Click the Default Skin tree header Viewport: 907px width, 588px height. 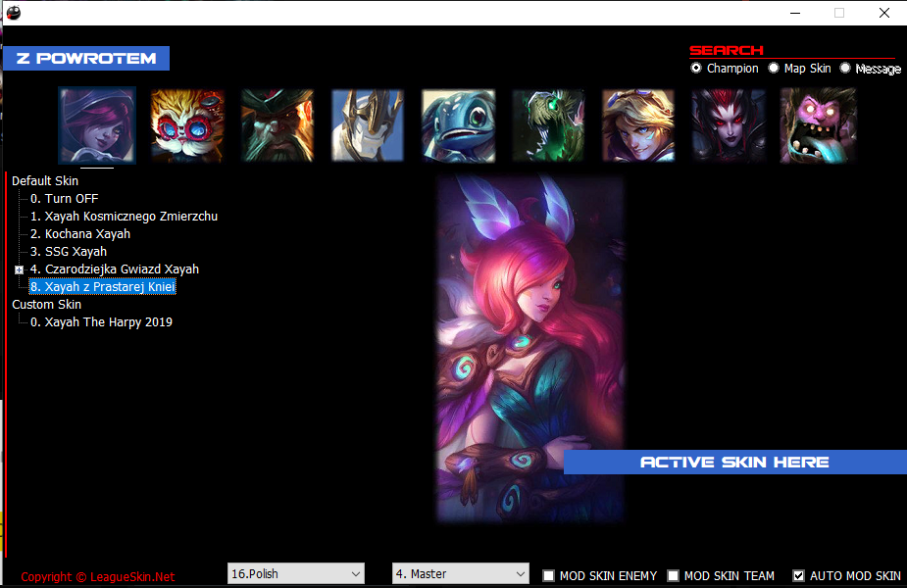(45, 181)
